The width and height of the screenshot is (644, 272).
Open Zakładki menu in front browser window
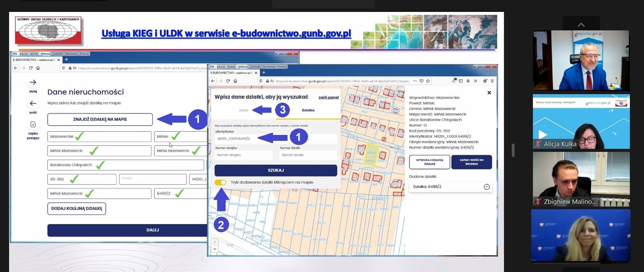point(255,66)
